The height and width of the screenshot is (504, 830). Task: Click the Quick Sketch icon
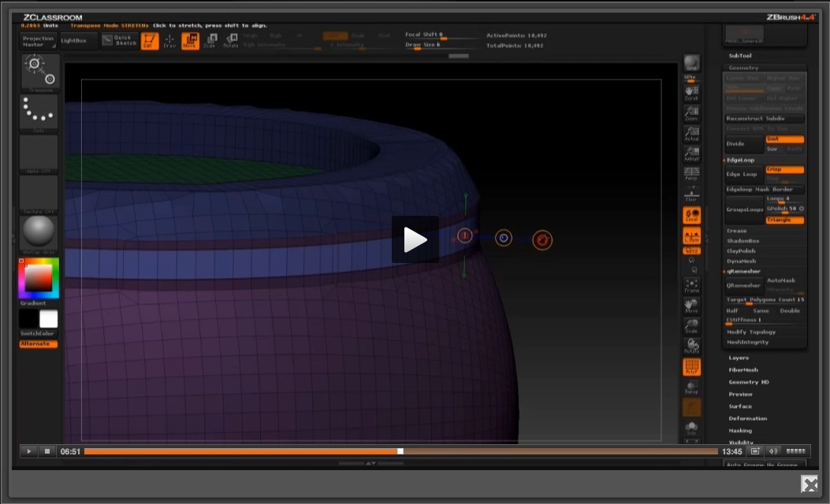tap(119, 40)
